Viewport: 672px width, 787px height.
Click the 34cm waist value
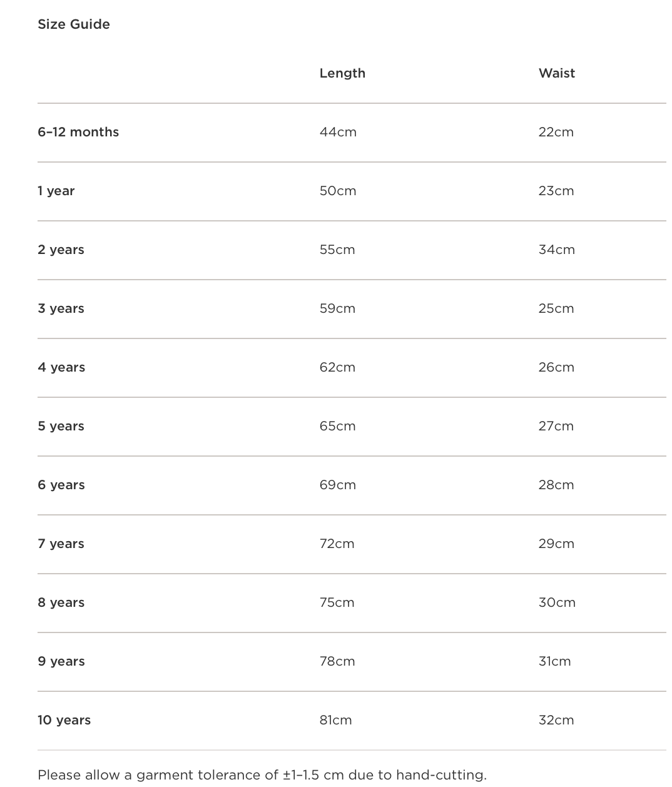pos(556,250)
